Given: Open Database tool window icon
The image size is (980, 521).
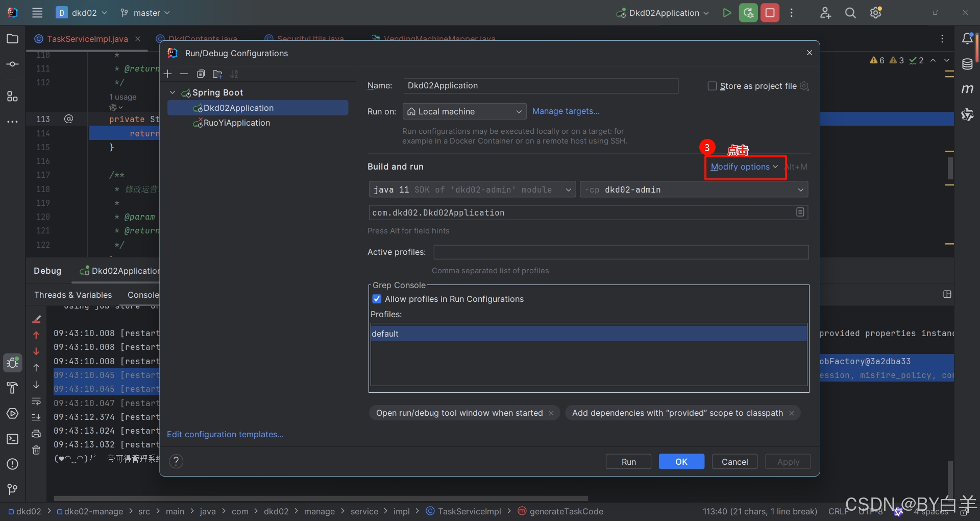Looking at the screenshot, I should pyautogui.click(x=967, y=64).
